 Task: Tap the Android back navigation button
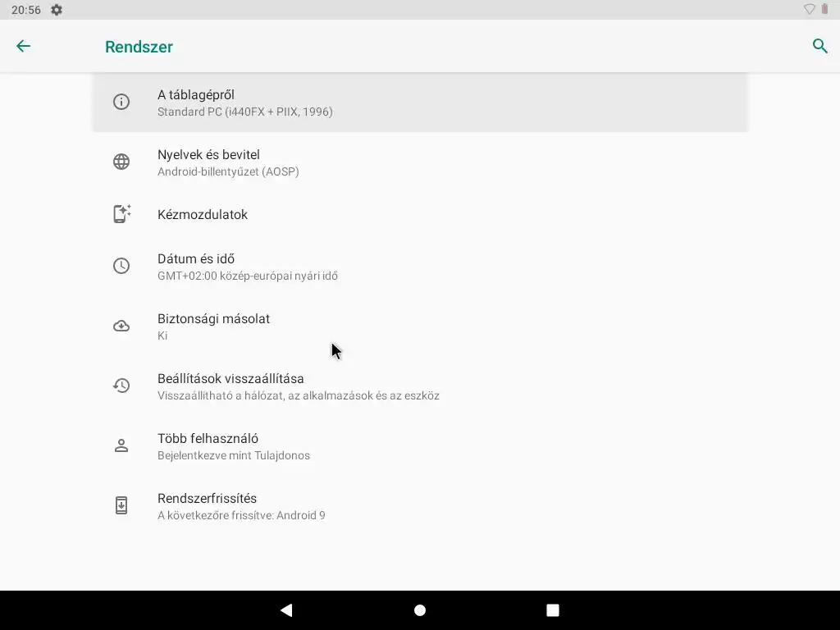(286, 610)
